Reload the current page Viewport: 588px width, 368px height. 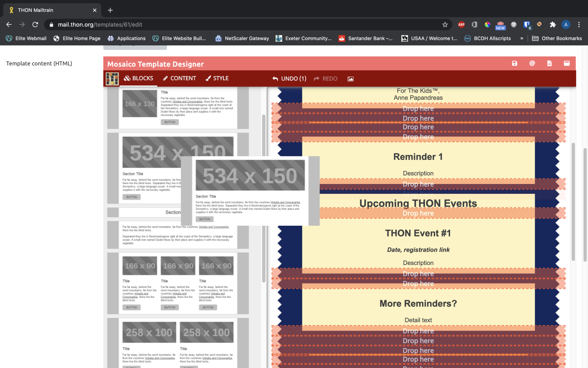coord(35,25)
